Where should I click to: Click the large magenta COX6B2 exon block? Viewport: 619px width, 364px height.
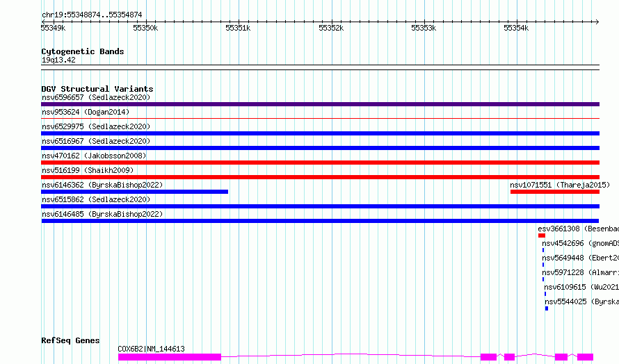pos(170,357)
